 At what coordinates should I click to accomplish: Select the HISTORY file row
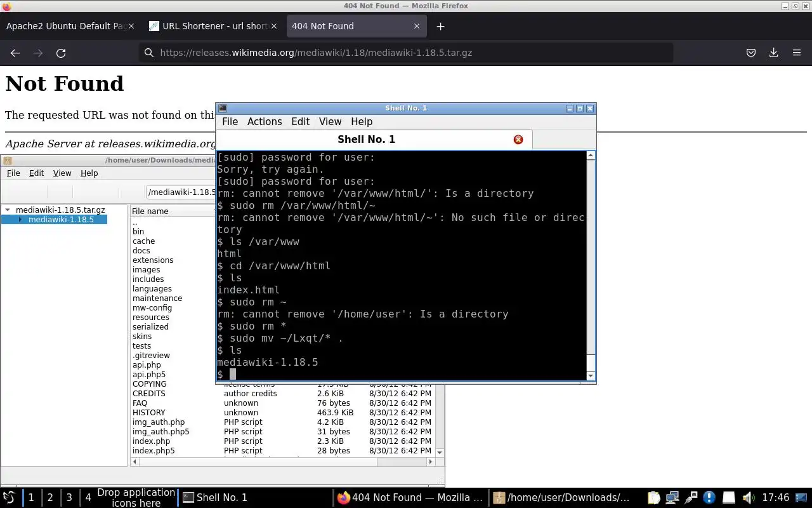[284, 412]
